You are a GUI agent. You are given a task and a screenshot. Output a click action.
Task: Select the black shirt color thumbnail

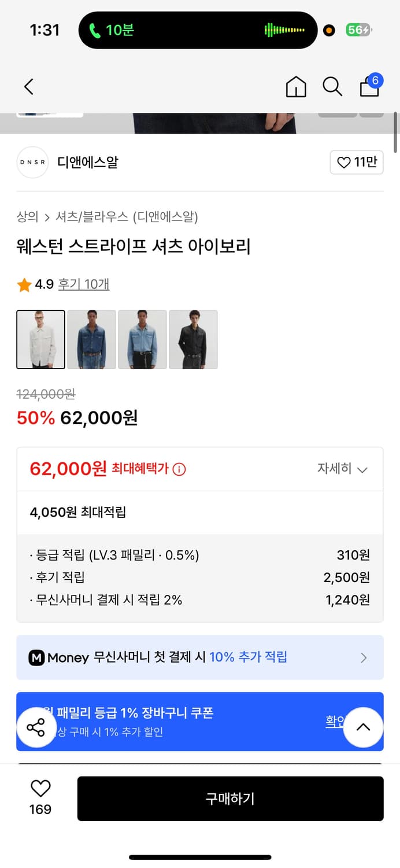pyautogui.click(x=193, y=340)
